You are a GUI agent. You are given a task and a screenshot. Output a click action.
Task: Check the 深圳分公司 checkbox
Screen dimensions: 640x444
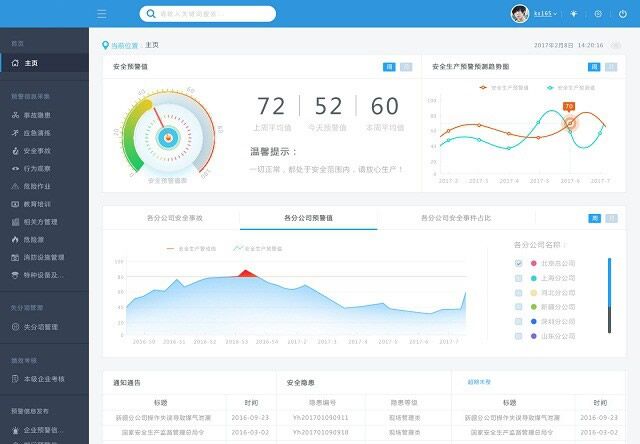tap(518, 322)
